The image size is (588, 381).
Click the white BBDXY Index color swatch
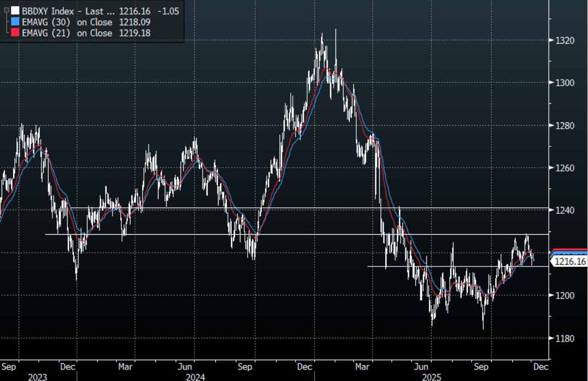tap(15, 10)
